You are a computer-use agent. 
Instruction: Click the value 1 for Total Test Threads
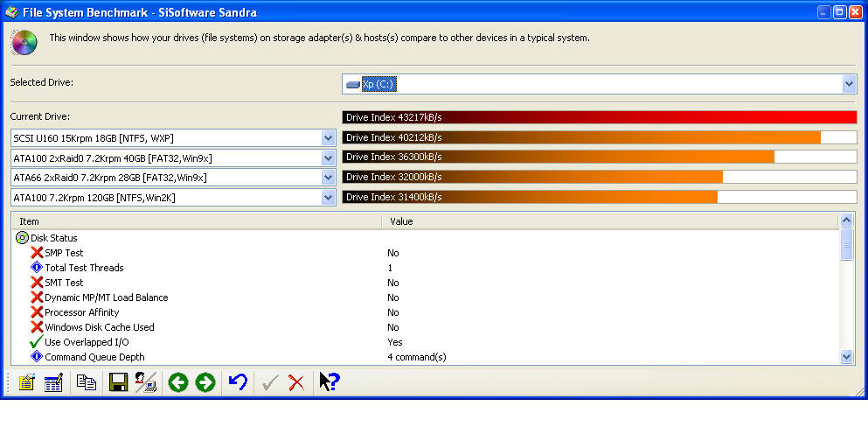390,268
